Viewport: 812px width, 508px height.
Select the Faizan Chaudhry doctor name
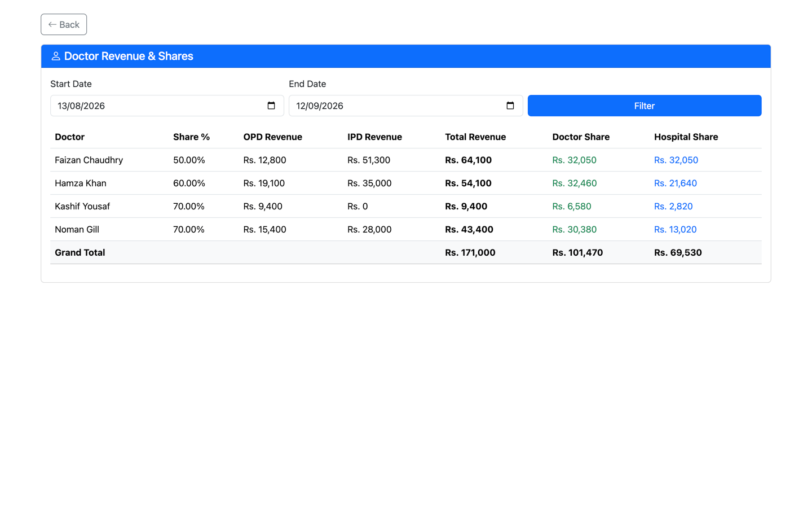(x=89, y=160)
